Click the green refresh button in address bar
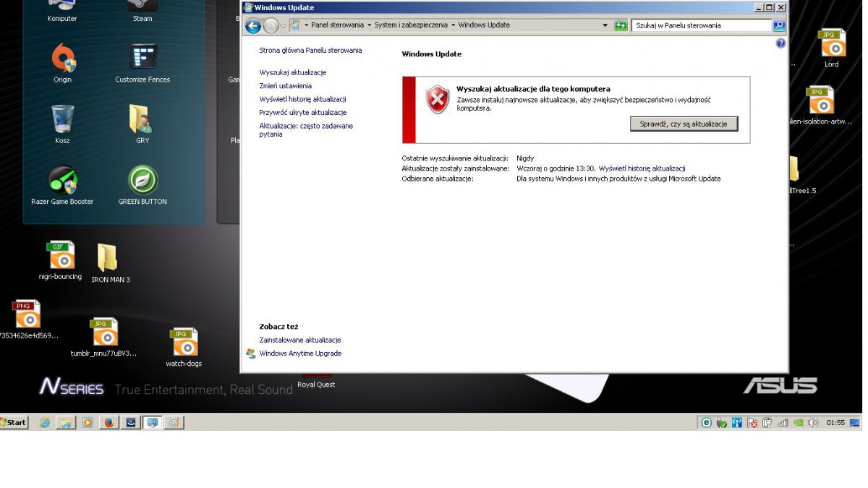The height and width of the screenshot is (488, 868). (x=621, y=25)
